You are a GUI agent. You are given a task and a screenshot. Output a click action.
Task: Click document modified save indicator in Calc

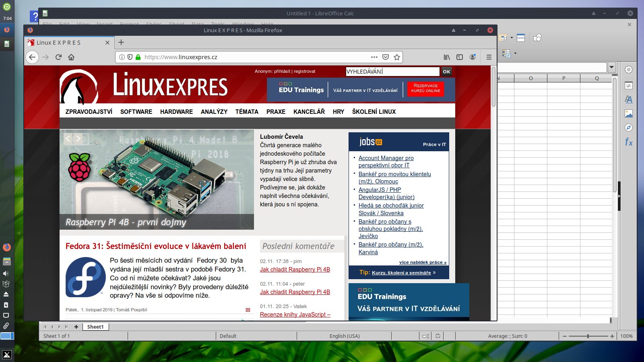(438, 336)
